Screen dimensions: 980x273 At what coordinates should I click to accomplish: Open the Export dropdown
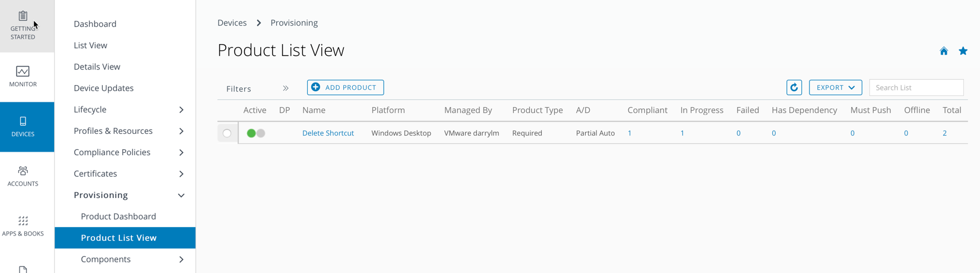[x=835, y=87]
